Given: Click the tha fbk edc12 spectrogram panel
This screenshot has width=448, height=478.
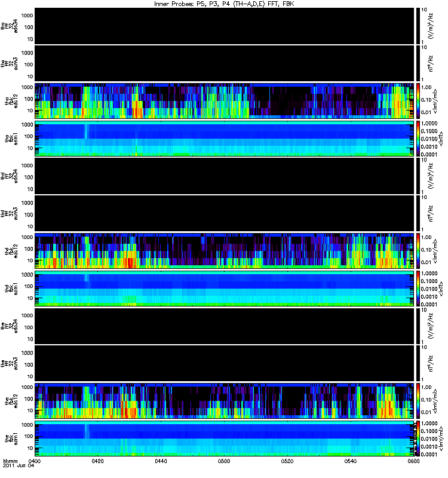Looking at the screenshot, I should click(225, 101).
